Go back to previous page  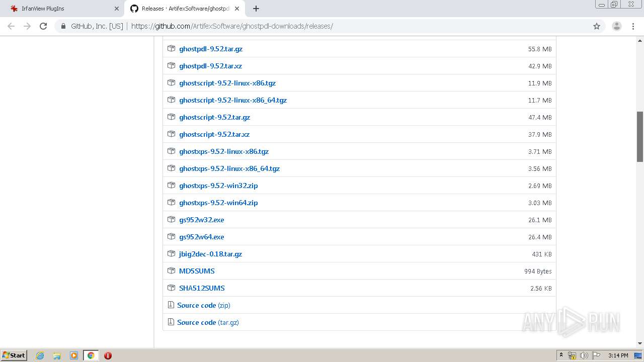(x=11, y=26)
